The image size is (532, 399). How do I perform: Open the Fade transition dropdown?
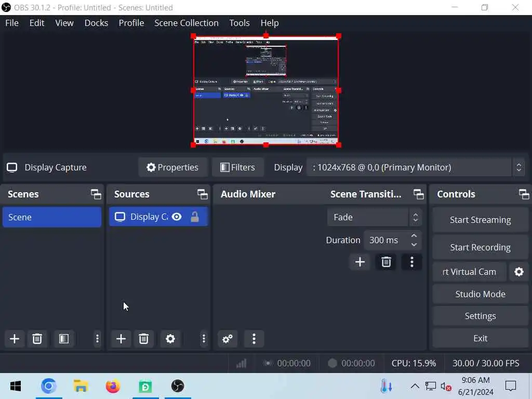pyautogui.click(x=375, y=217)
